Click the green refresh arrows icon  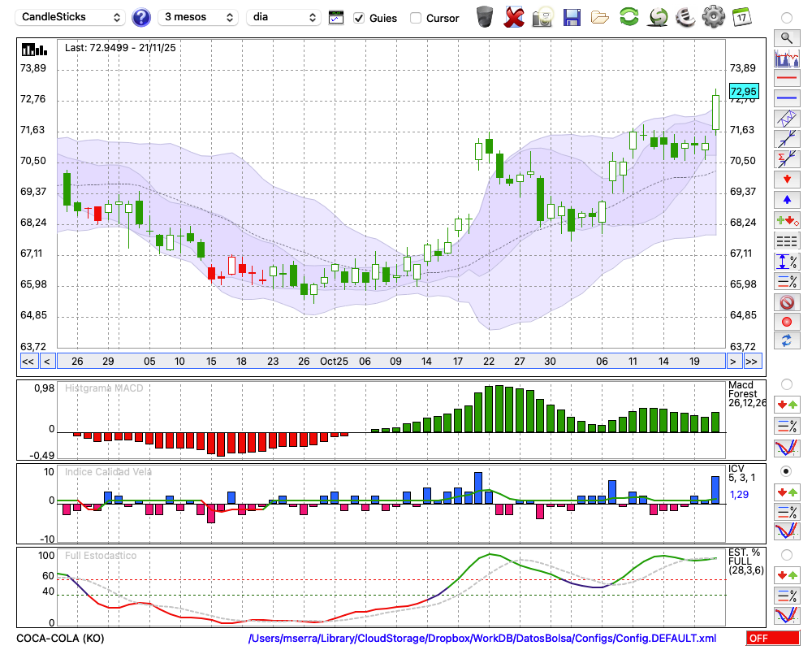(x=628, y=16)
